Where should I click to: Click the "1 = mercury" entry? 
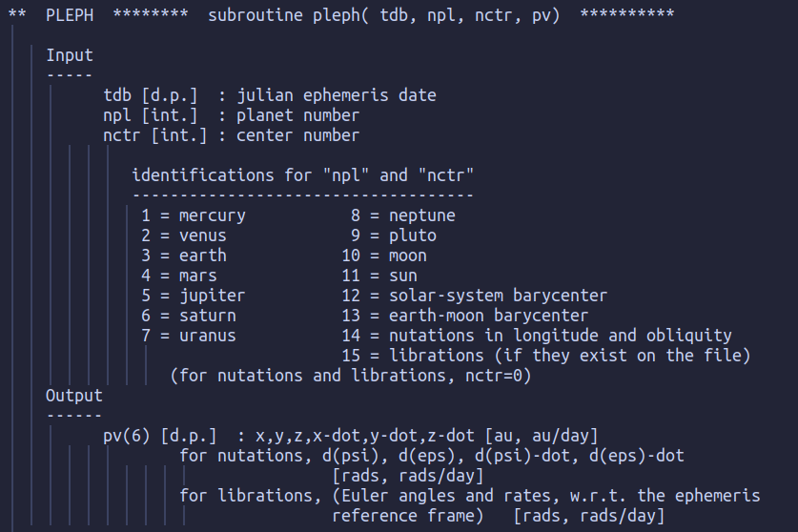tap(194, 215)
